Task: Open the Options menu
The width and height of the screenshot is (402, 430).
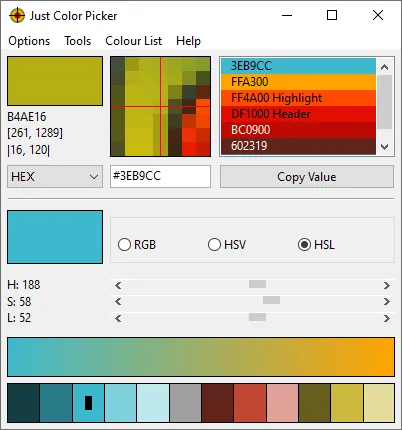Action: point(29,41)
